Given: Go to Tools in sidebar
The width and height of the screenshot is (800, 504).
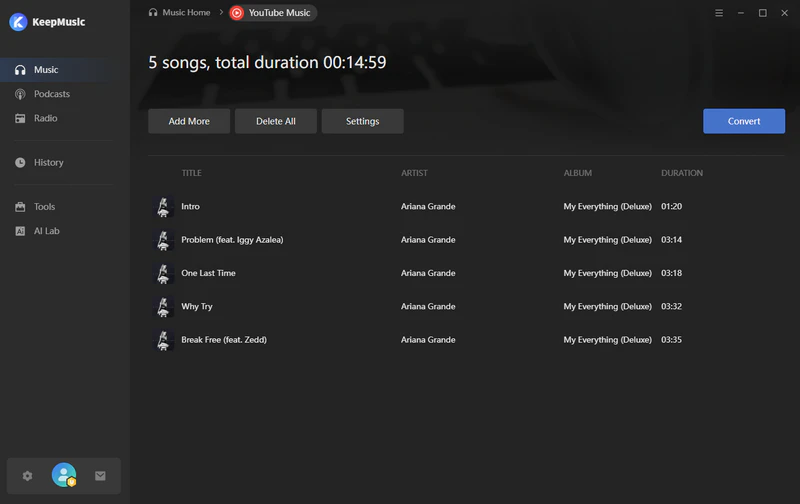Looking at the screenshot, I should (x=44, y=206).
